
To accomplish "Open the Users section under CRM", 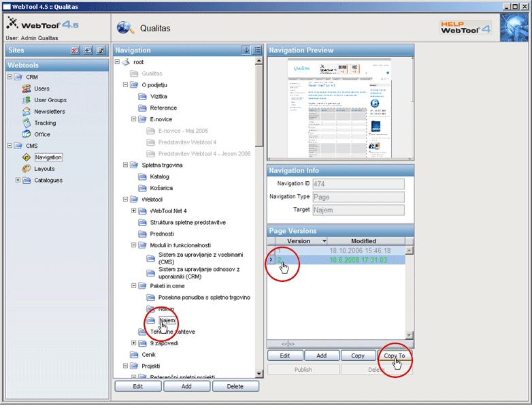I will point(41,89).
